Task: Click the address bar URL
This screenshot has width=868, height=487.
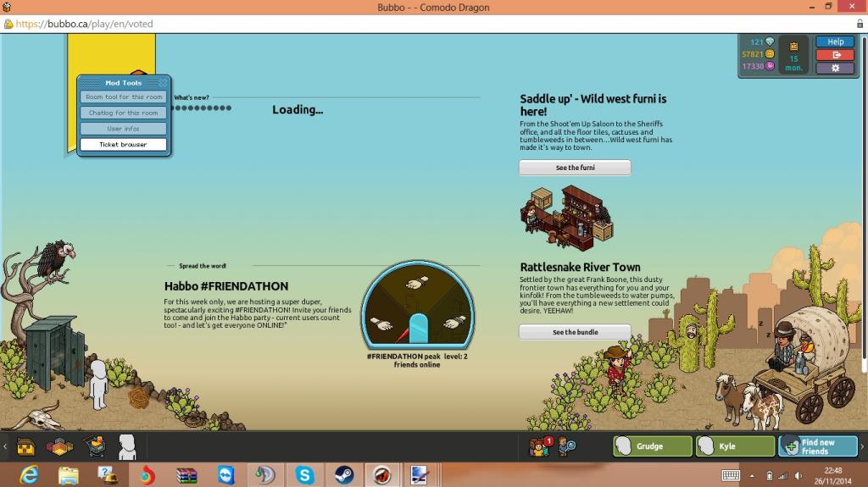Action: pyautogui.click(x=84, y=24)
